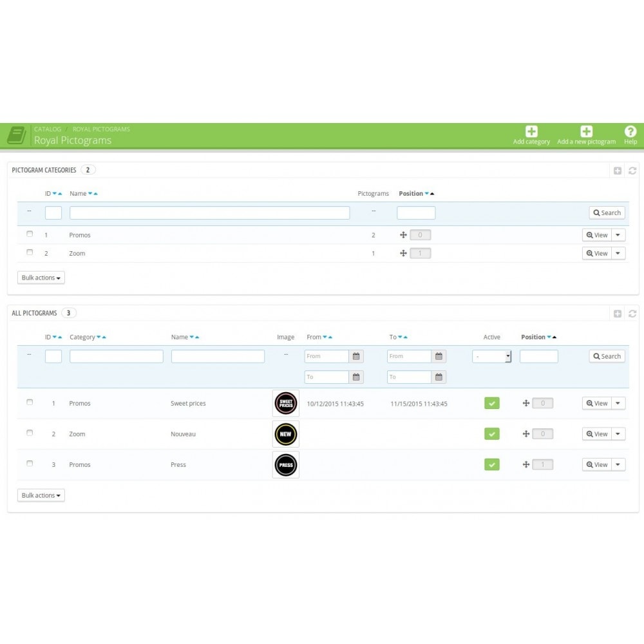644x644 pixels.
Task: Sort categories by ID ascending arrow
Action: pos(60,193)
